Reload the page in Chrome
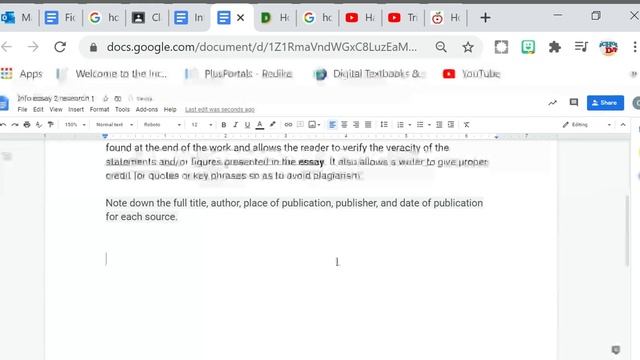The image size is (640, 360). tap(60, 47)
